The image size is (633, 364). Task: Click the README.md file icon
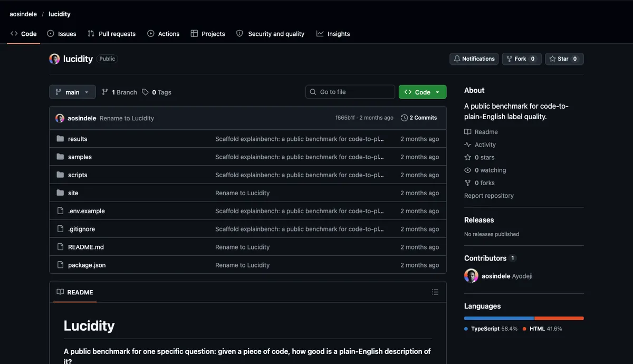click(60, 247)
